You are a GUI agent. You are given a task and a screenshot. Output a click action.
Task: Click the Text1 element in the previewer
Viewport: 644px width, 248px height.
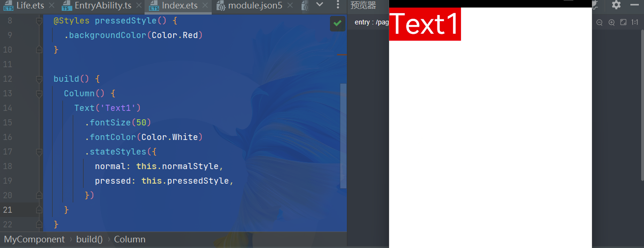[x=425, y=24]
